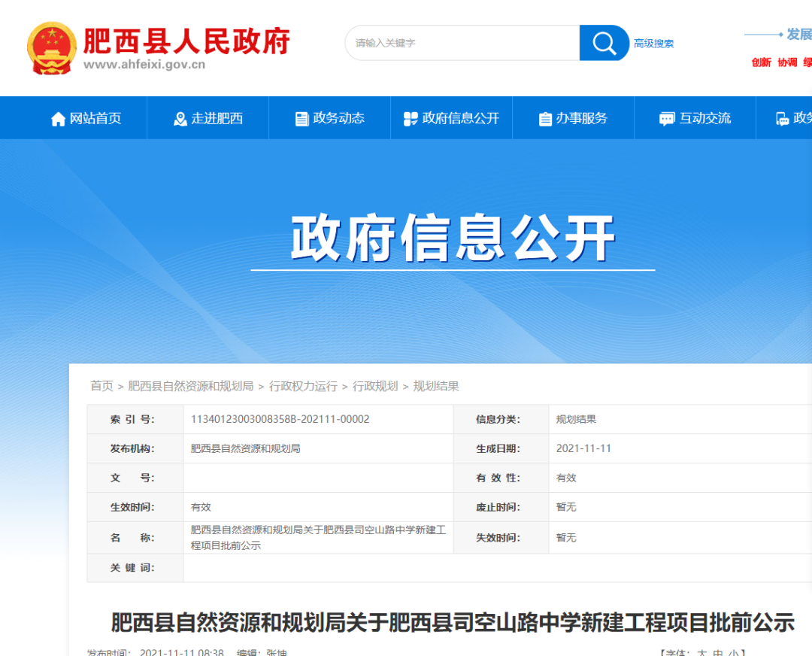Click the document icon beside 政务动态

pyautogui.click(x=301, y=119)
